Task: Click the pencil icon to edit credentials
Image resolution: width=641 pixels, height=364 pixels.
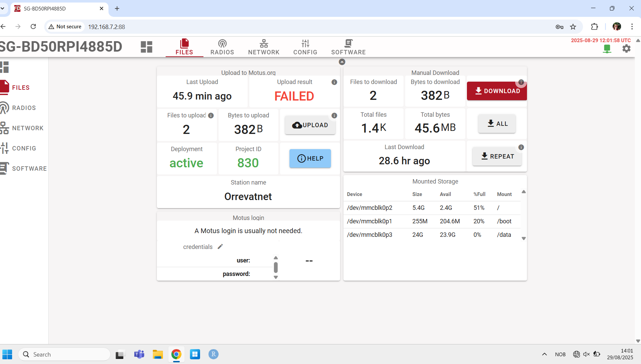Action: [x=220, y=247]
